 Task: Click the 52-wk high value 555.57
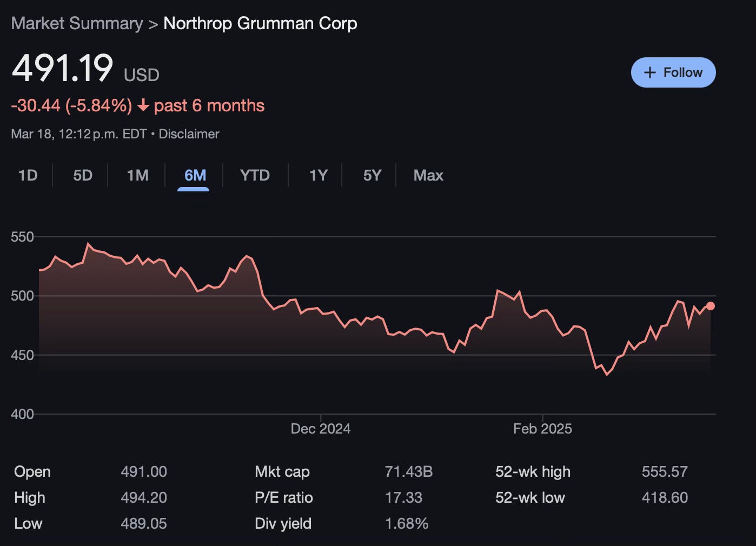(665, 471)
